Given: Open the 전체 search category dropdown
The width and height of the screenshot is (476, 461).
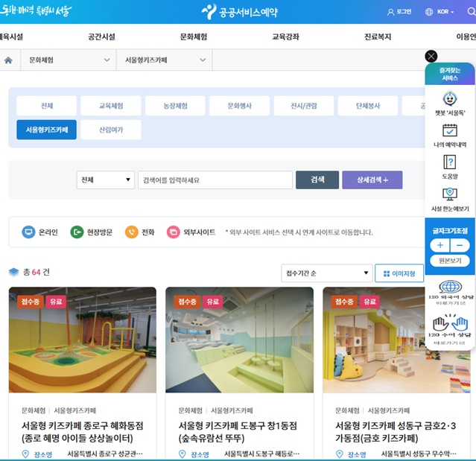Looking at the screenshot, I should 105,180.
